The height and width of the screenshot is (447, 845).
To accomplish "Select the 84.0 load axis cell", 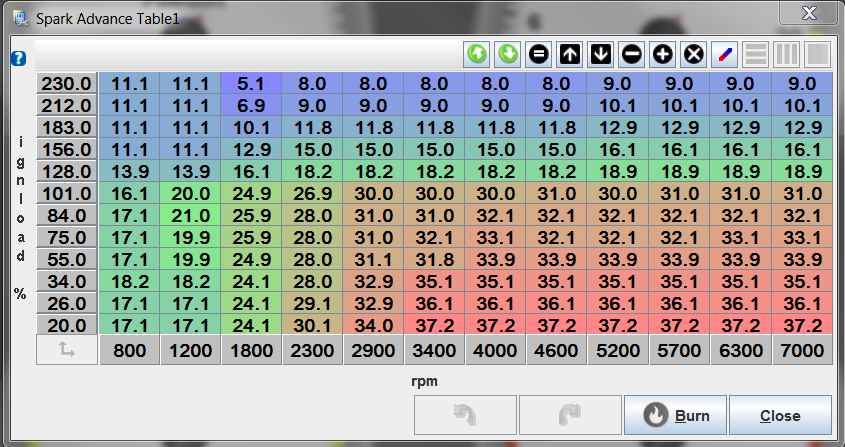I will (67, 216).
